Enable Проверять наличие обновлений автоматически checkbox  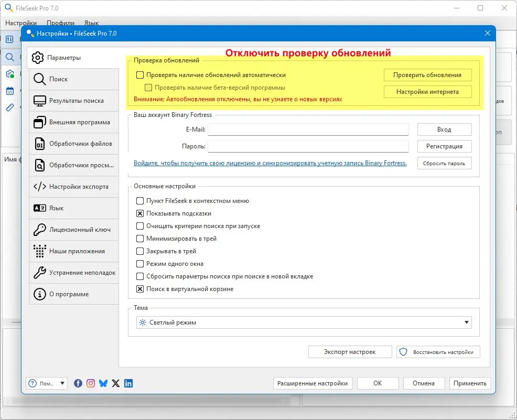tap(140, 75)
